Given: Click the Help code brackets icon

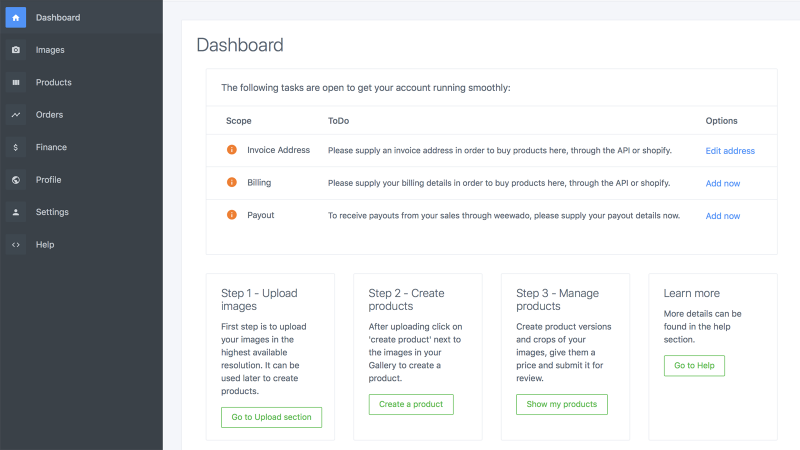Looking at the screenshot, I should [x=16, y=245].
